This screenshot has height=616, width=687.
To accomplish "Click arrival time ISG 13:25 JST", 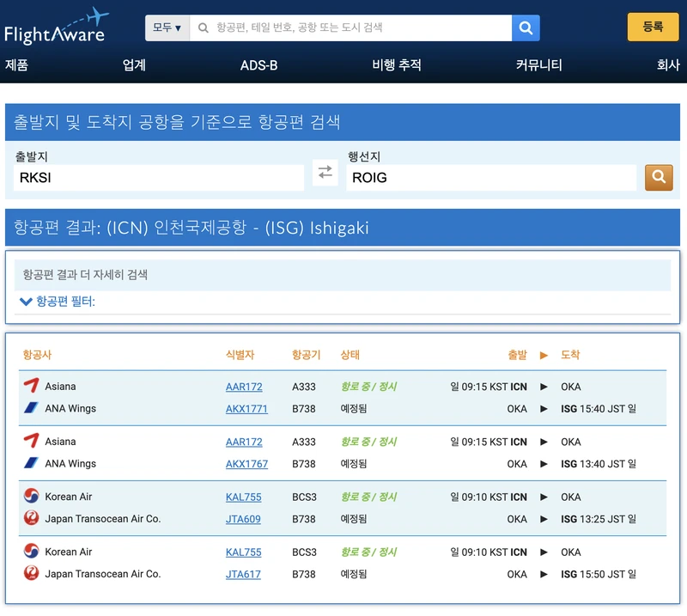I will [599, 519].
